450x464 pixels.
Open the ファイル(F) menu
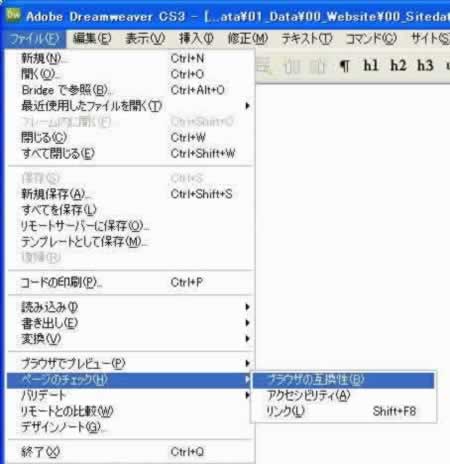pyautogui.click(x=34, y=39)
